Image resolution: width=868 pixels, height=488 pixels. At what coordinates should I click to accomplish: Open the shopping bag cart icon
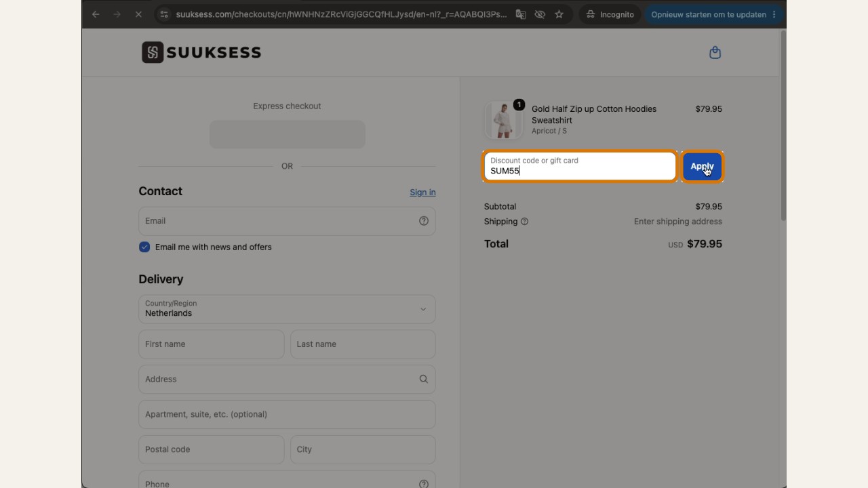[715, 52]
